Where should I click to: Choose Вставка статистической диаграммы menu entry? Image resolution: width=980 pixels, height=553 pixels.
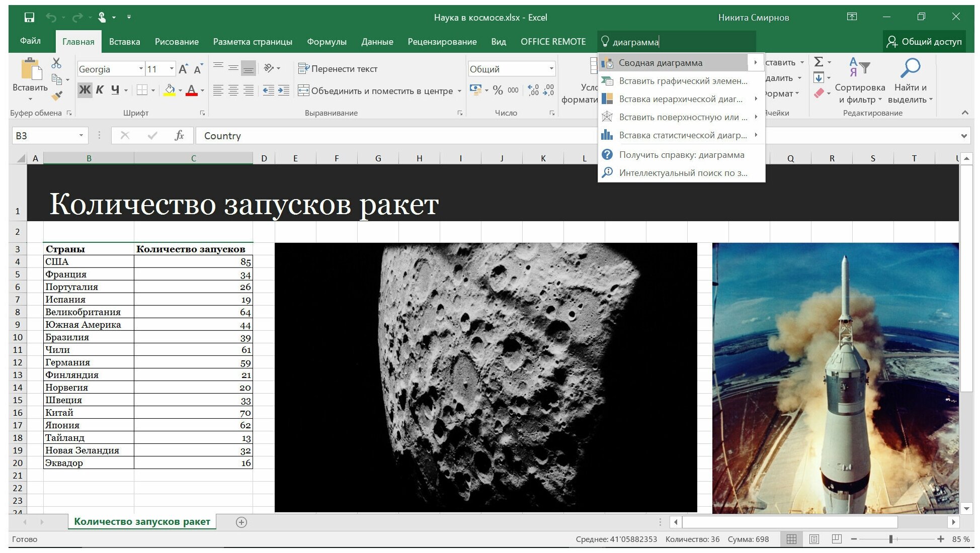pyautogui.click(x=681, y=135)
